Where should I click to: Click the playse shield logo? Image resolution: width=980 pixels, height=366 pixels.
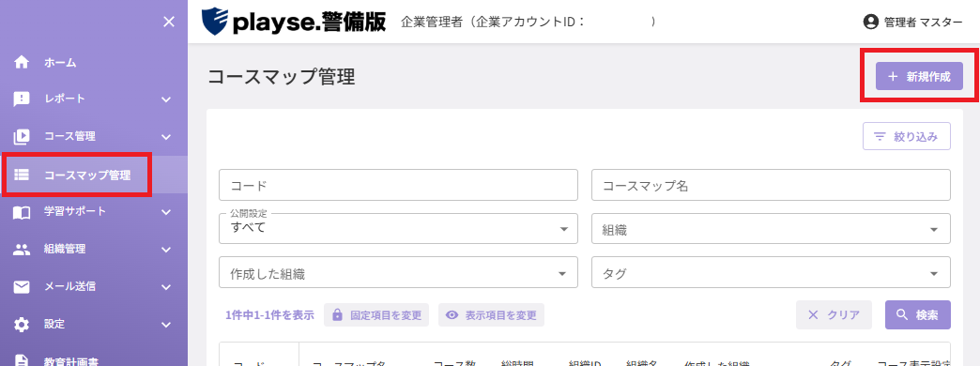click(214, 22)
